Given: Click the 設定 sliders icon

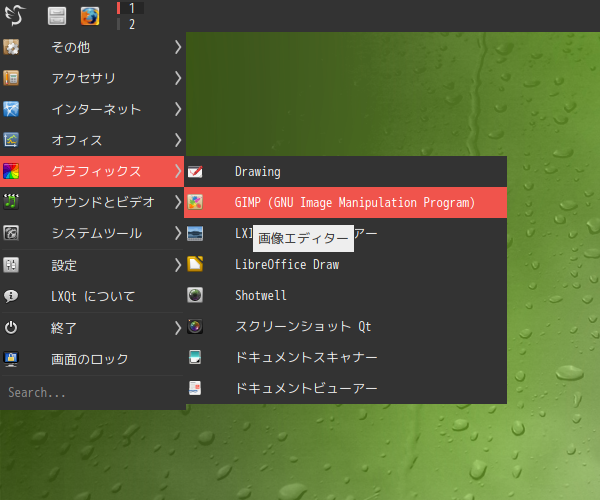Looking at the screenshot, I should (x=11, y=265).
